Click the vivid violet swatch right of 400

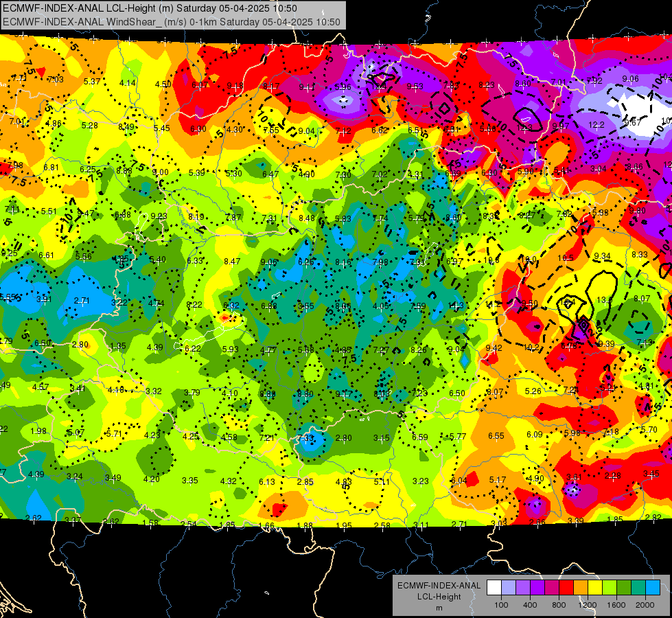pyautogui.click(x=537, y=588)
